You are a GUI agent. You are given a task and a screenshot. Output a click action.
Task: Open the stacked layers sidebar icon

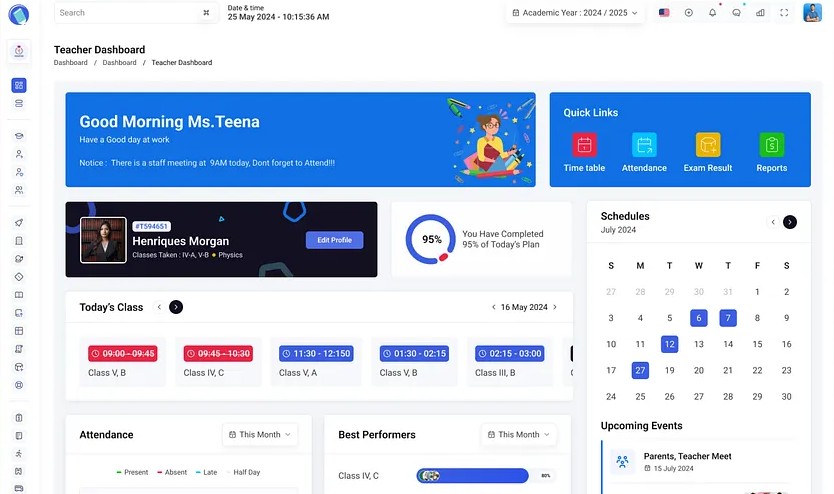pos(19,103)
